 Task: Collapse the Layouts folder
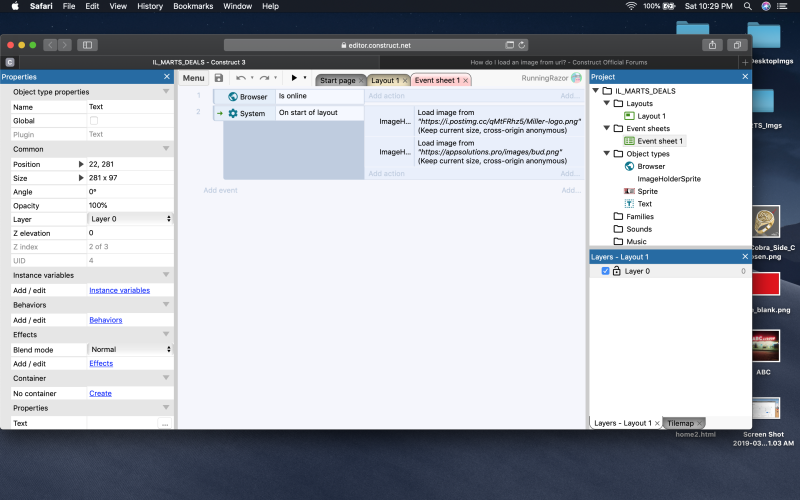(x=607, y=103)
